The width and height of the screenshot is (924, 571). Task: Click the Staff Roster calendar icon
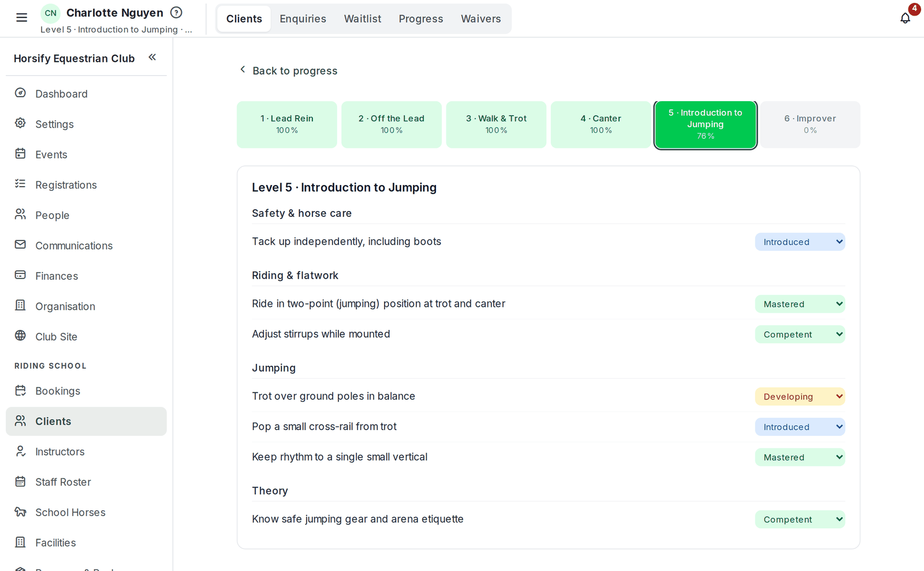pyautogui.click(x=20, y=481)
